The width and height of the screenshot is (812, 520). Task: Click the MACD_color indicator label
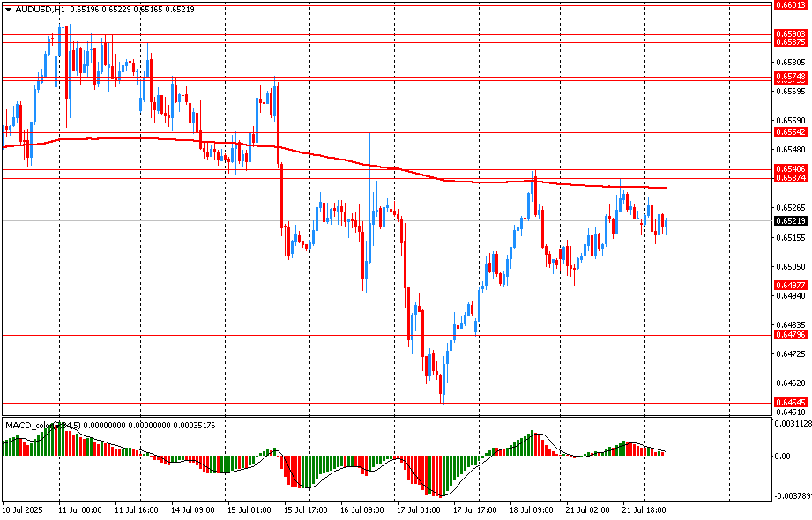[x=31, y=426]
